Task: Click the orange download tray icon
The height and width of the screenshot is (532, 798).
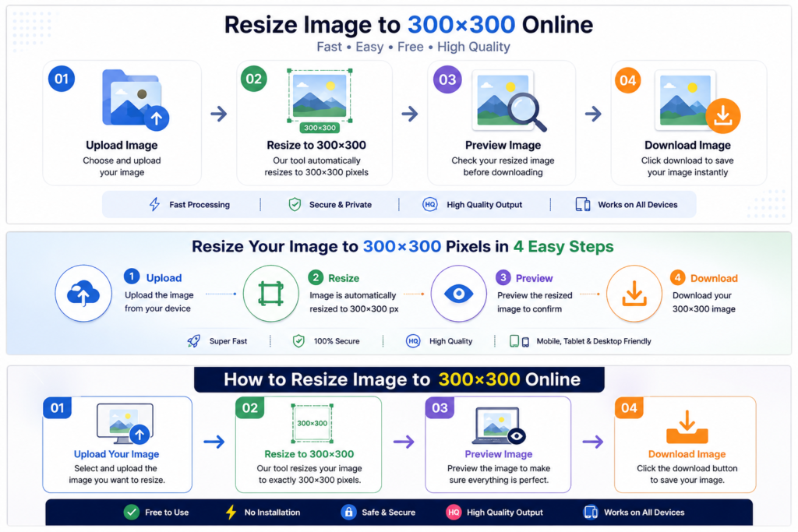Action: pos(687,427)
